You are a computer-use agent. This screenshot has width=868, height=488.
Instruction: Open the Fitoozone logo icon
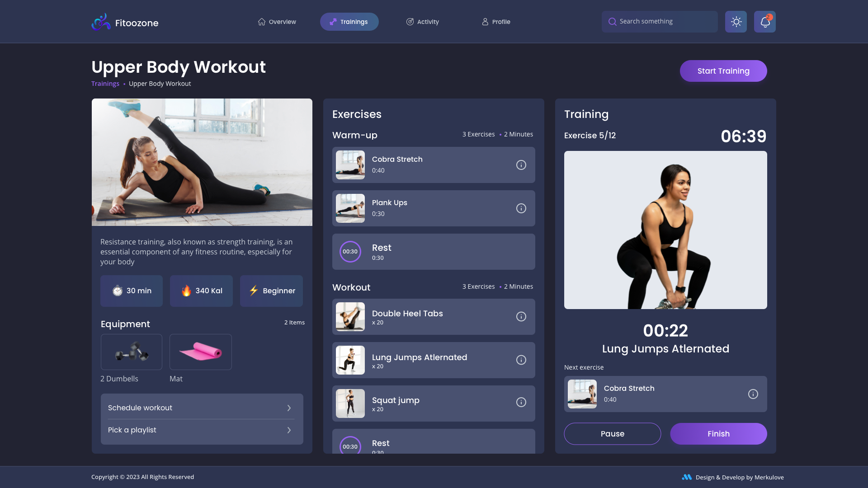point(101,21)
